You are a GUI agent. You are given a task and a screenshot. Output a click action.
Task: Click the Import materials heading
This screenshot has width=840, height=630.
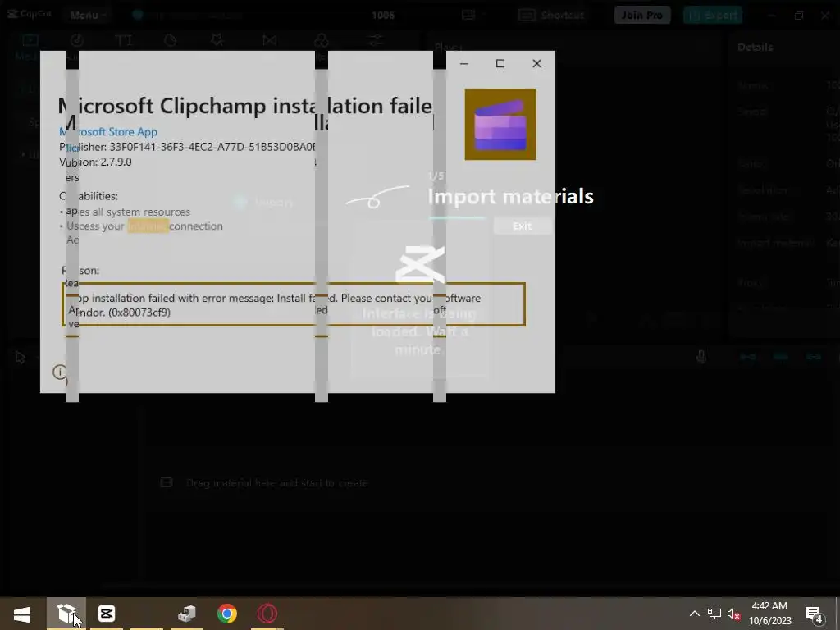coord(510,197)
